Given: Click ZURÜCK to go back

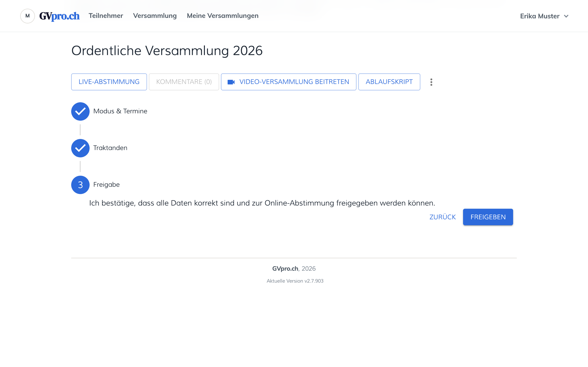Looking at the screenshot, I should click(442, 217).
